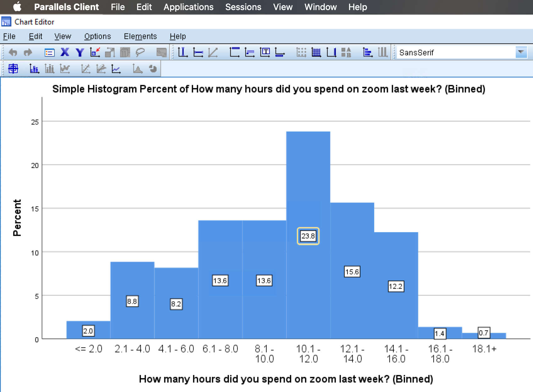Click the highlighted 23.8 data label

[x=308, y=236]
